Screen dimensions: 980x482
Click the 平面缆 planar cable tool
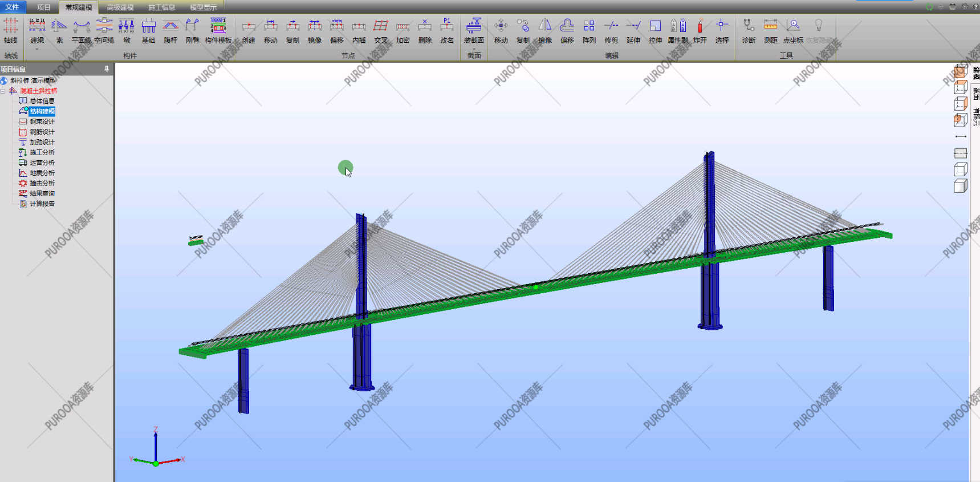pos(82,30)
